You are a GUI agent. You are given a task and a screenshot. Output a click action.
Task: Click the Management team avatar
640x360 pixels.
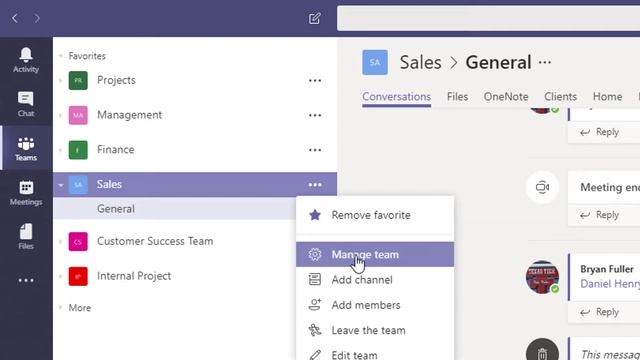pyautogui.click(x=78, y=115)
